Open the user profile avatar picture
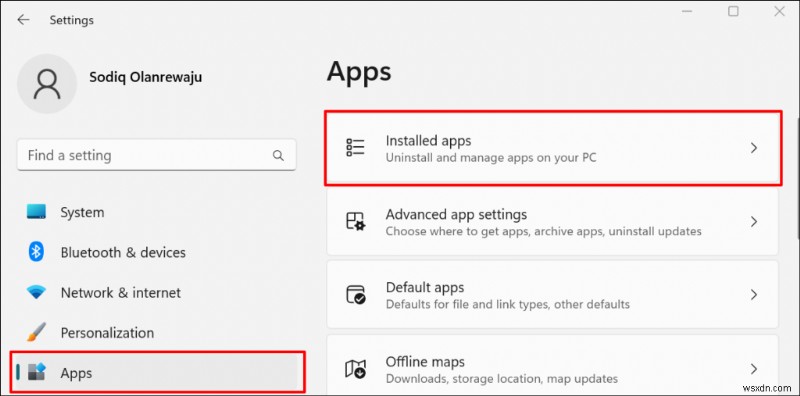 point(47,84)
